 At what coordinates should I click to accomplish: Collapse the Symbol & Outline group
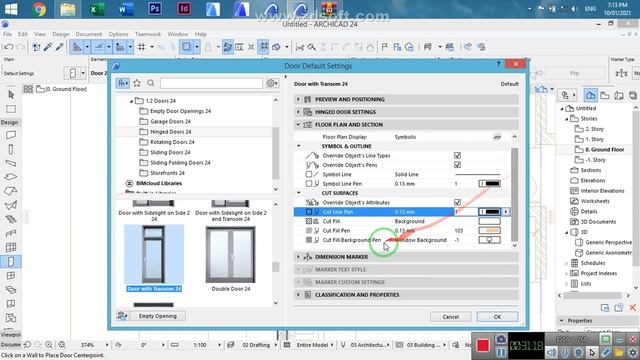click(298, 146)
